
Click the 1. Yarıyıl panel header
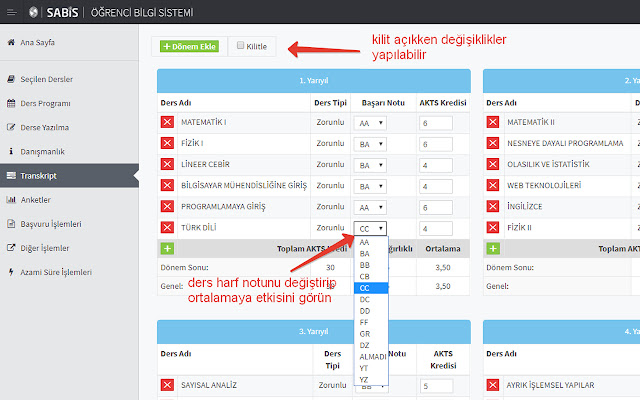point(313,81)
